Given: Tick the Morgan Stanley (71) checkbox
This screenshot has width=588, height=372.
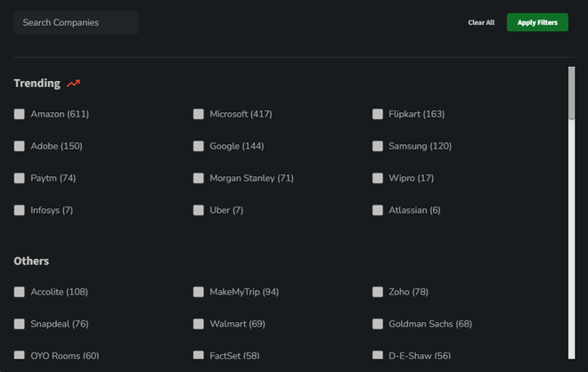Looking at the screenshot, I should [x=199, y=178].
